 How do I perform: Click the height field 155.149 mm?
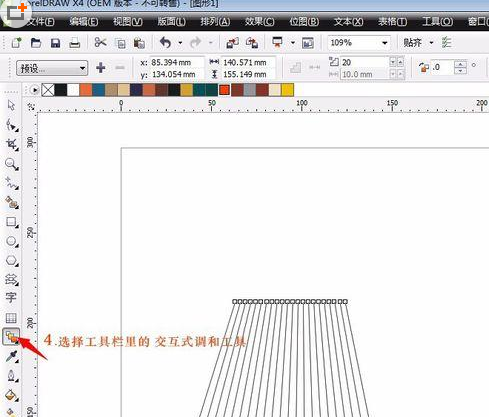(x=248, y=74)
